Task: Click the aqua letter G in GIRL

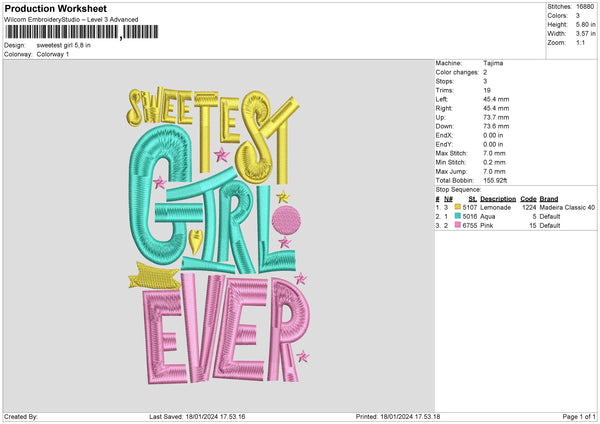Action: [162, 200]
